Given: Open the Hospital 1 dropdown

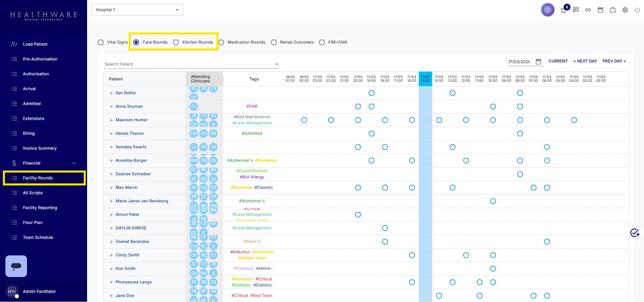Looking at the screenshot, I should click(137, 10).
